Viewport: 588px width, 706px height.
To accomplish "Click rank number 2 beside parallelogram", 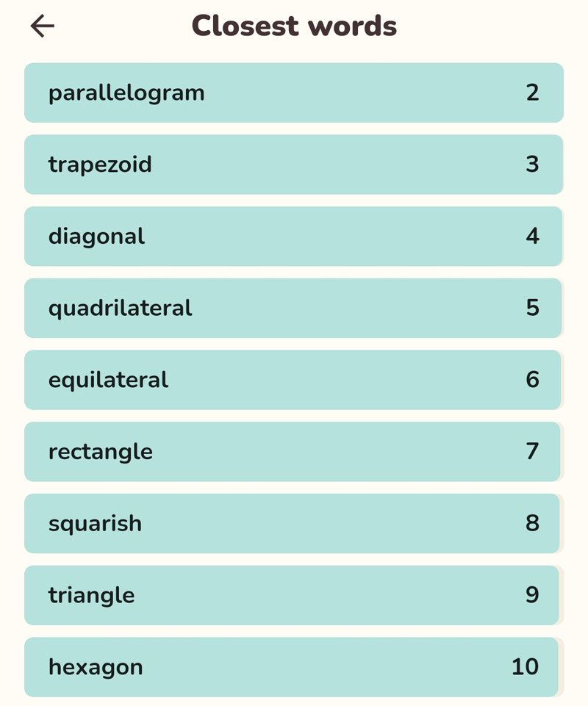I will 532,93.
